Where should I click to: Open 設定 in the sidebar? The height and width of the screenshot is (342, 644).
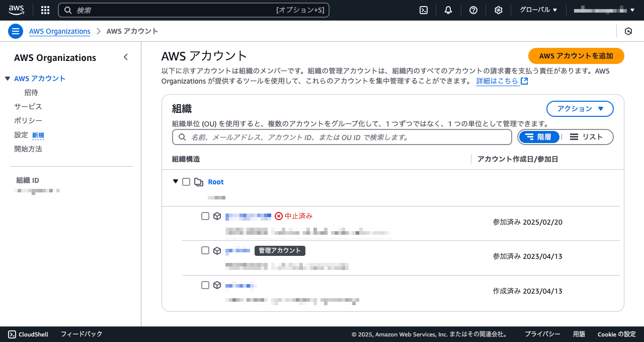click(x=21, y=135)
